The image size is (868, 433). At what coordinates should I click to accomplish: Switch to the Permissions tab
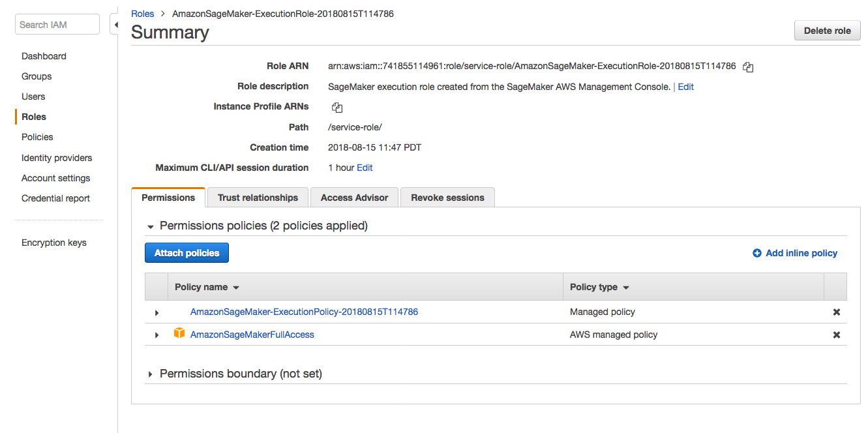coord(168,198)
